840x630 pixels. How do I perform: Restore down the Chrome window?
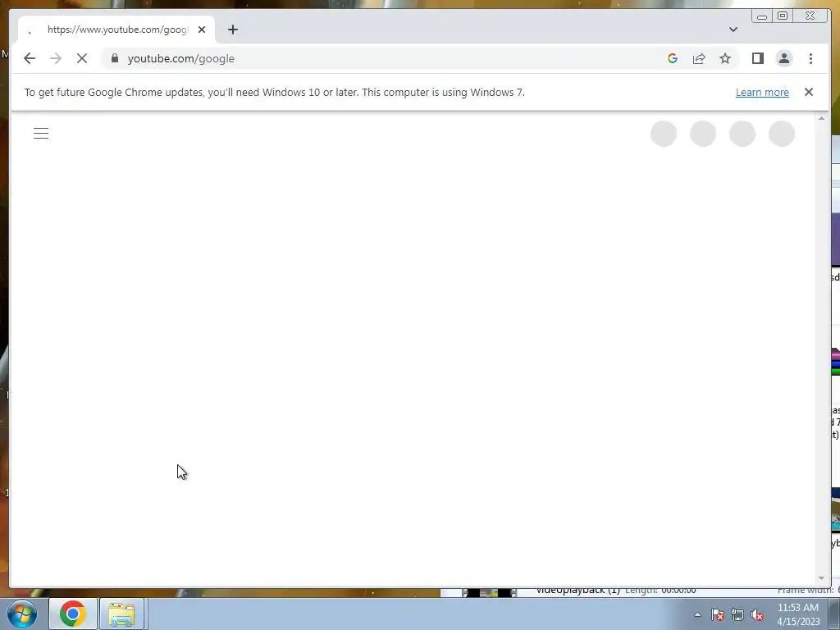782,16
